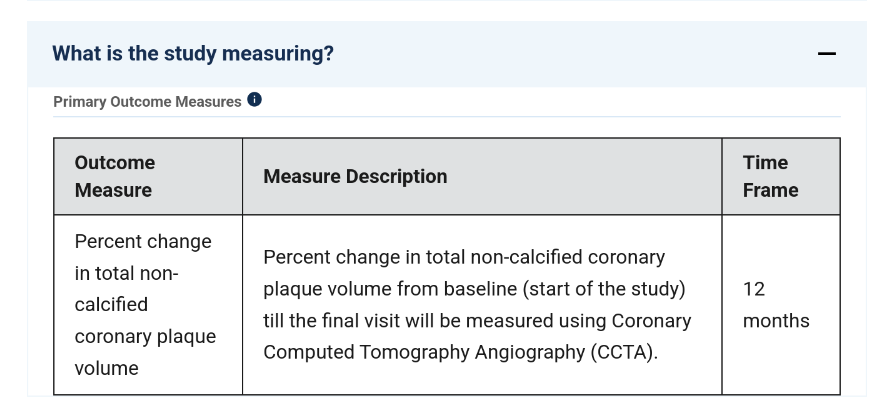The height and width of the screenshot is (420, 880).
Task: Click "coronary plaque volume" in the first column cell
Action: [x=145, y=351]
